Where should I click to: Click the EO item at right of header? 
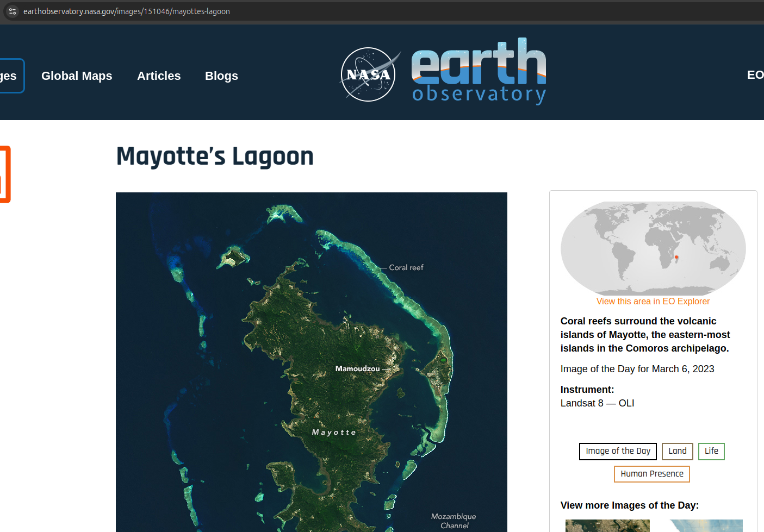click(755, 75)
